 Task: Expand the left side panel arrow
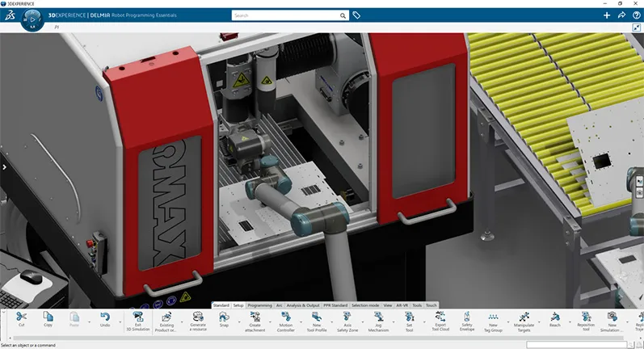pos(4,166)
